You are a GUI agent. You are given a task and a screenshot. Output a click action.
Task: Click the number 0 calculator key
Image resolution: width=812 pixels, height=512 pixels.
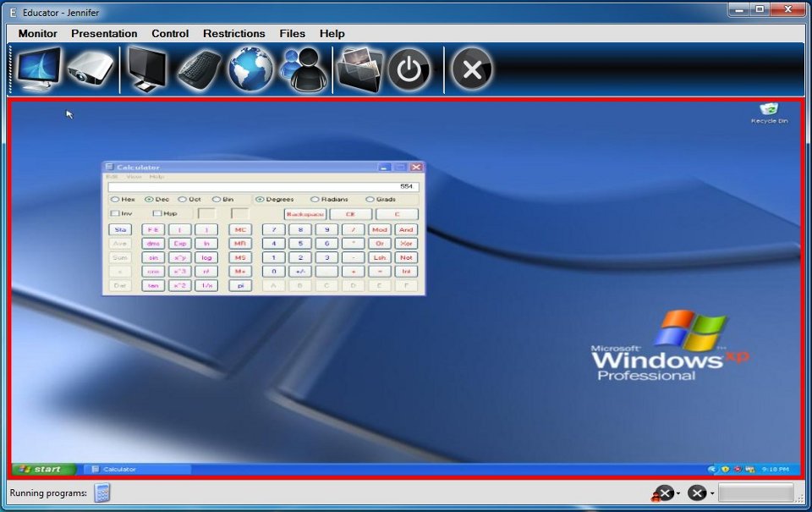[274, 272]
